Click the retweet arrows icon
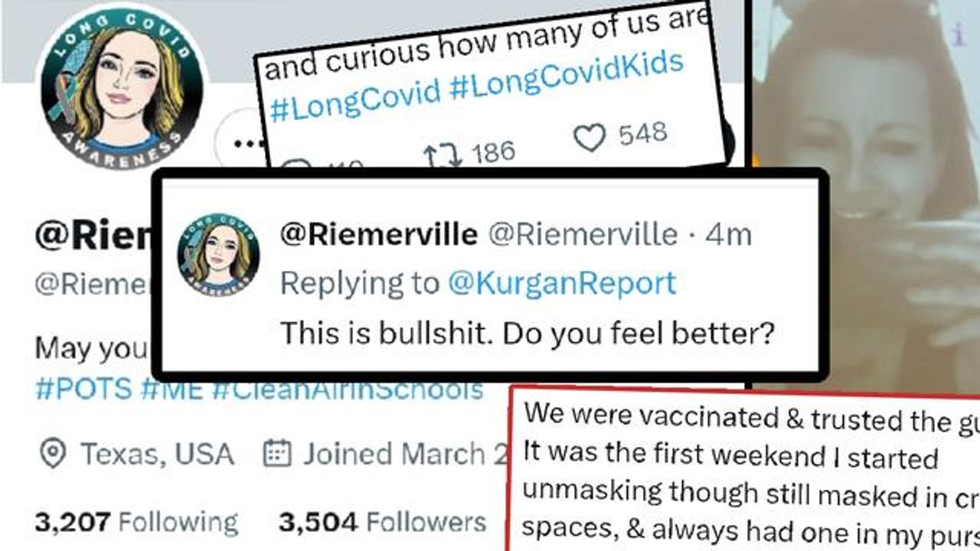 443,155
